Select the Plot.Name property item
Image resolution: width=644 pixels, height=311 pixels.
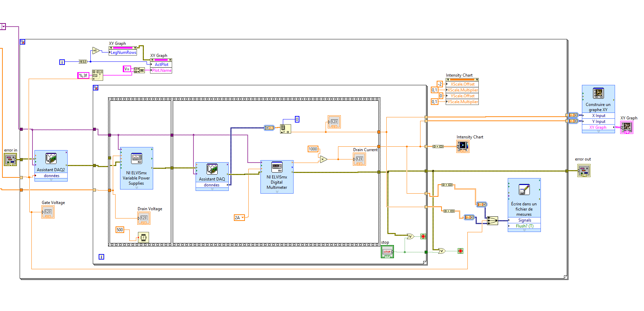[161, 70]
